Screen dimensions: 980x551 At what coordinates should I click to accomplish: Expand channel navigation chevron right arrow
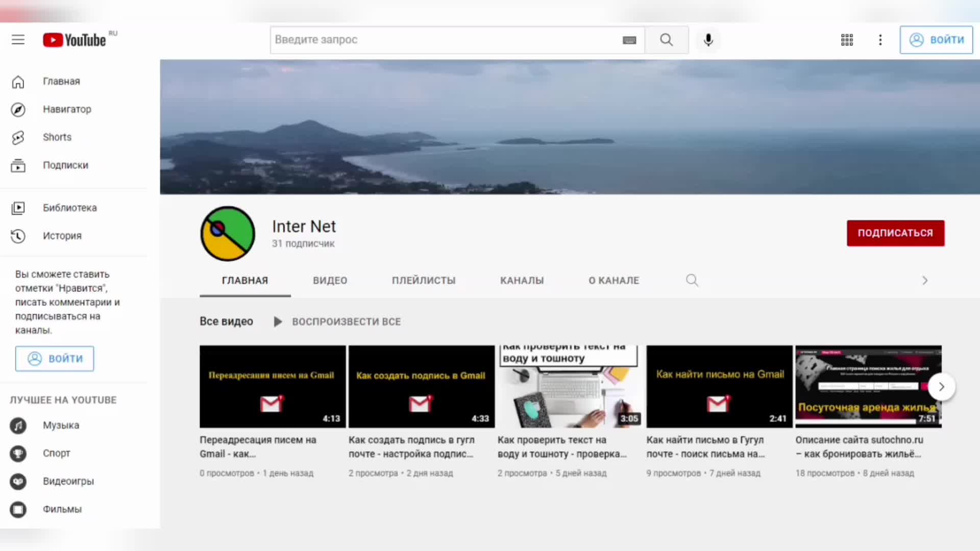925,280
